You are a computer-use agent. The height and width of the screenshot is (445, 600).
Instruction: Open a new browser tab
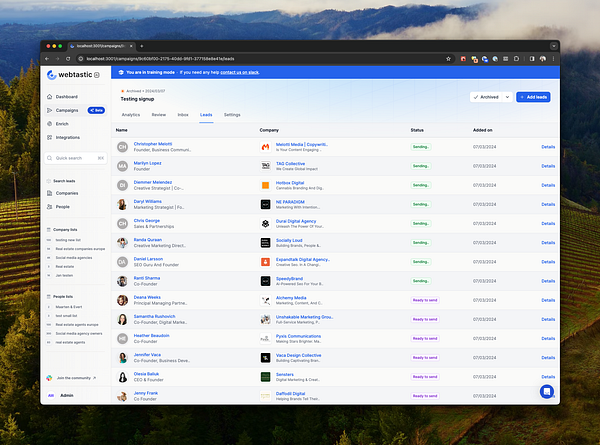coord(142,46)
